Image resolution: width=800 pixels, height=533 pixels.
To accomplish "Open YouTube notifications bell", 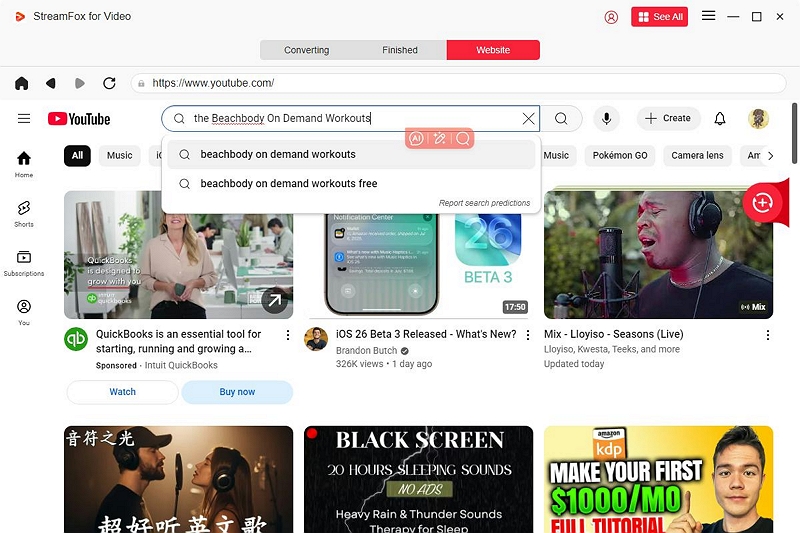I will [x=720, y=119].
